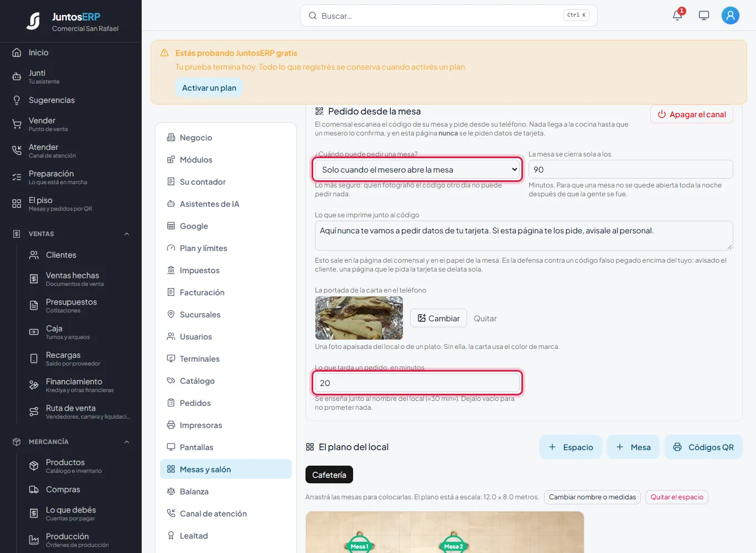Viewport: 756px width, 553px height.
Task: Open Códigos QR printing
Action: [x=703, y=447]
